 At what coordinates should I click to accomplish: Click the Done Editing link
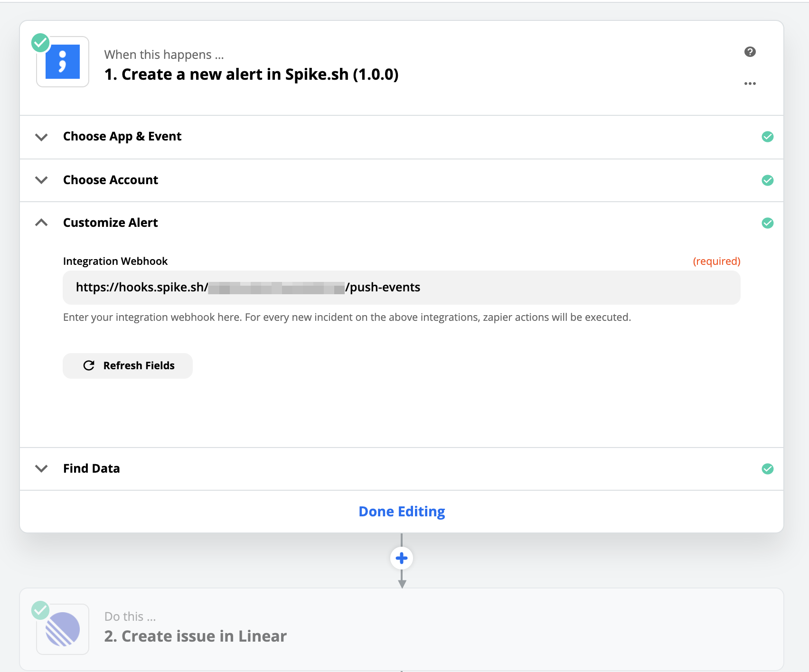[x=402, y=511]
